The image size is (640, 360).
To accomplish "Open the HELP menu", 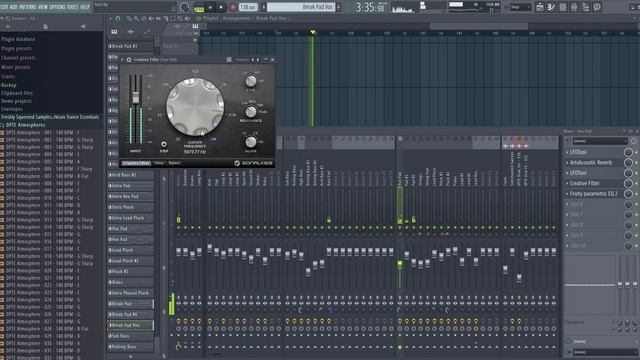I will pos(85,7).
